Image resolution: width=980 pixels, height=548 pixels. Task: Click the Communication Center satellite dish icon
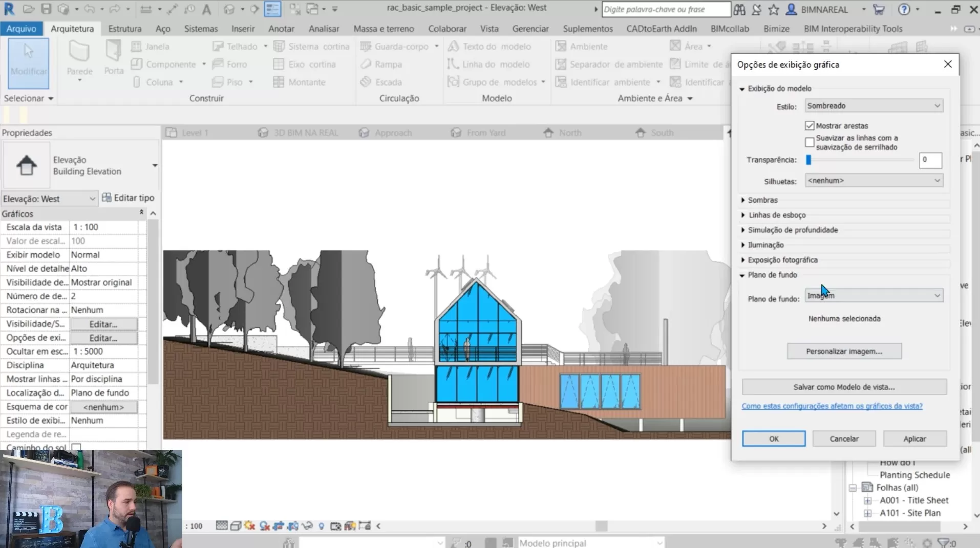coord(756,9)
